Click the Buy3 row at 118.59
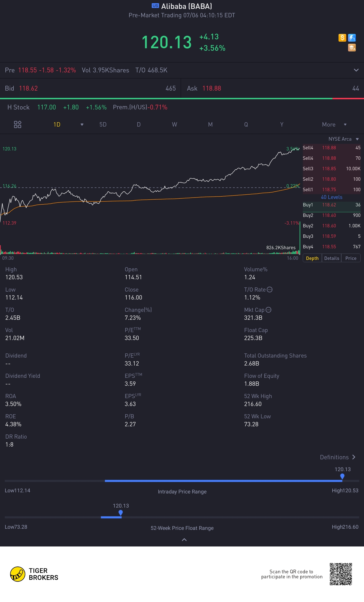This screenshot has width=364, height=602. click(x=331, y=236)
